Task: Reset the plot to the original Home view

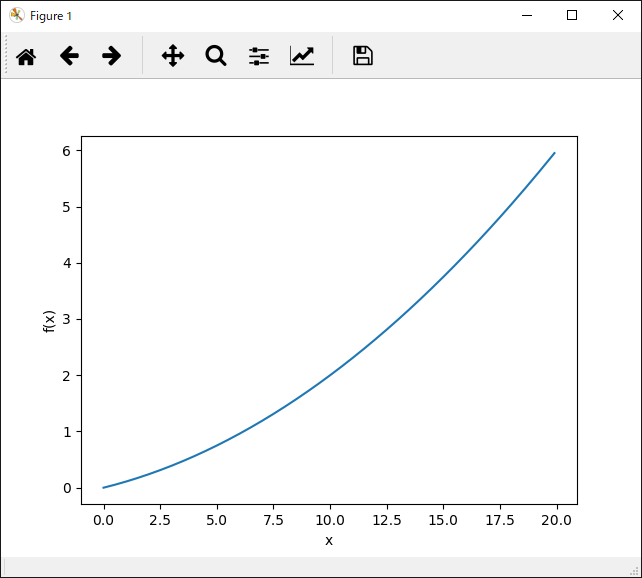Action: pyautogui.click(x=26, y=56)
